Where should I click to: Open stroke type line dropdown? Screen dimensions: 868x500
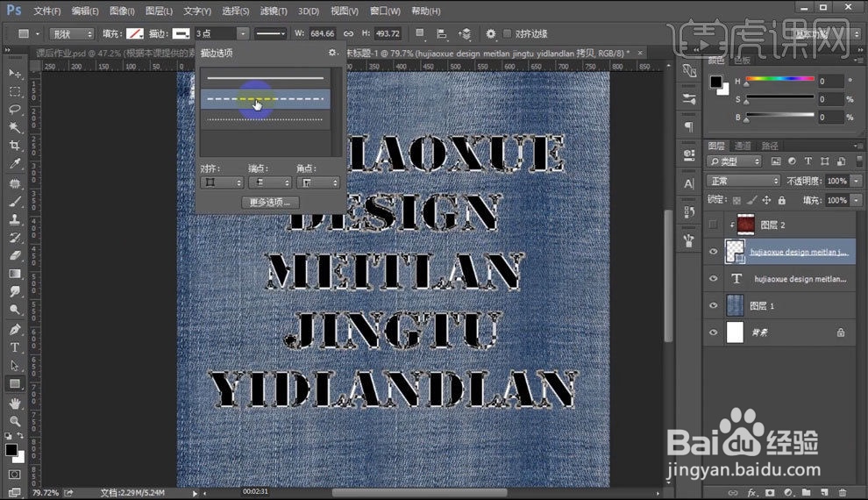270,34
